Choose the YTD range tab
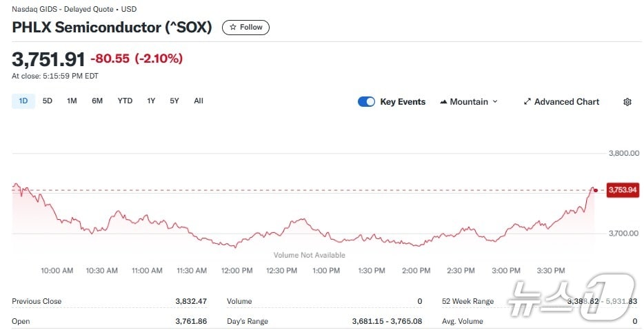Screen dimensions: 644x330 [125, 101]
